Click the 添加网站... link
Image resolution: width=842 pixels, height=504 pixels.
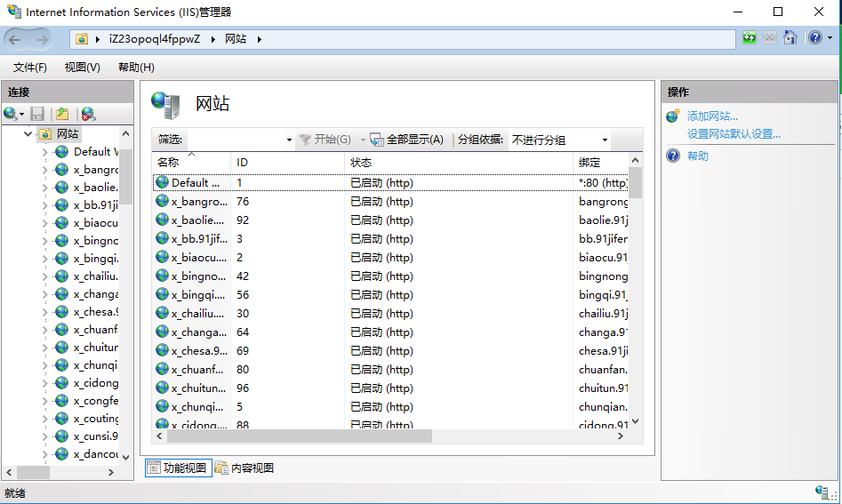pos(712,116)
